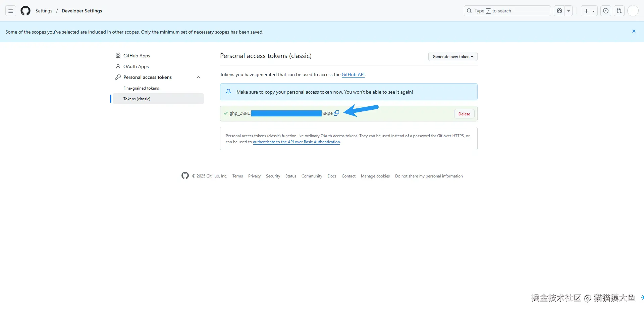Expand the Copilot dropdown arrow
This screenshot has width=644, height=311.
pos(569,11)
